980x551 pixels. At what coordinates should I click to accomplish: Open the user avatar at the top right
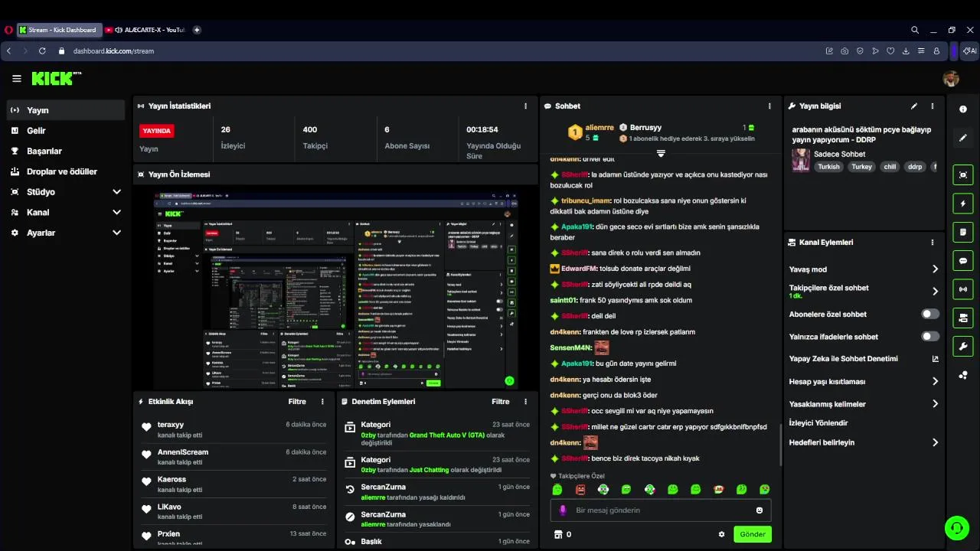tap(950, 79)
